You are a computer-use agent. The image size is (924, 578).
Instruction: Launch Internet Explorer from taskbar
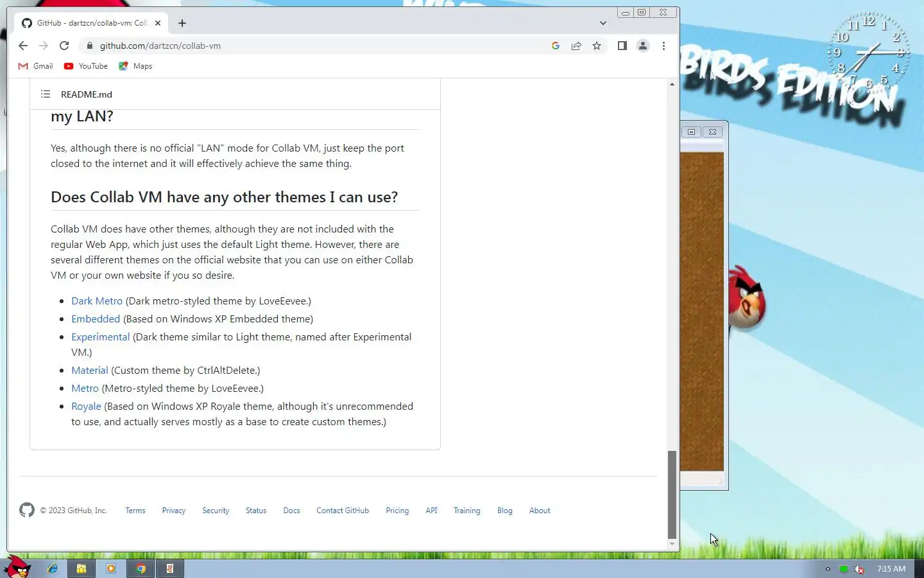52,568
